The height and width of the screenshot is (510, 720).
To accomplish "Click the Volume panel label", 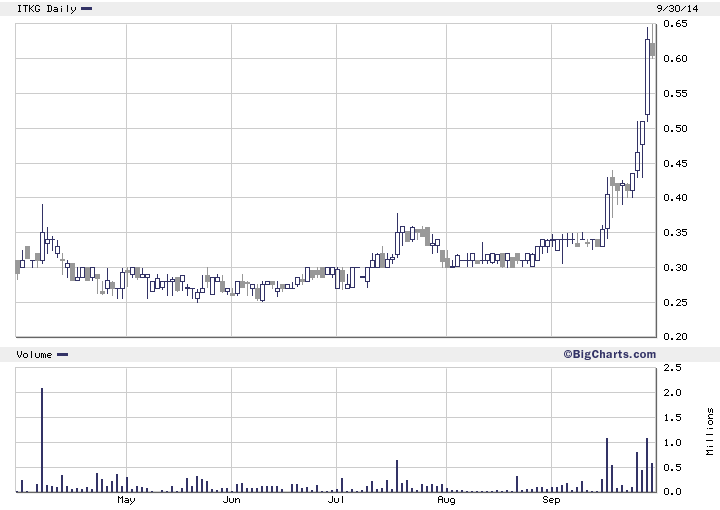I will click(34, 354).
